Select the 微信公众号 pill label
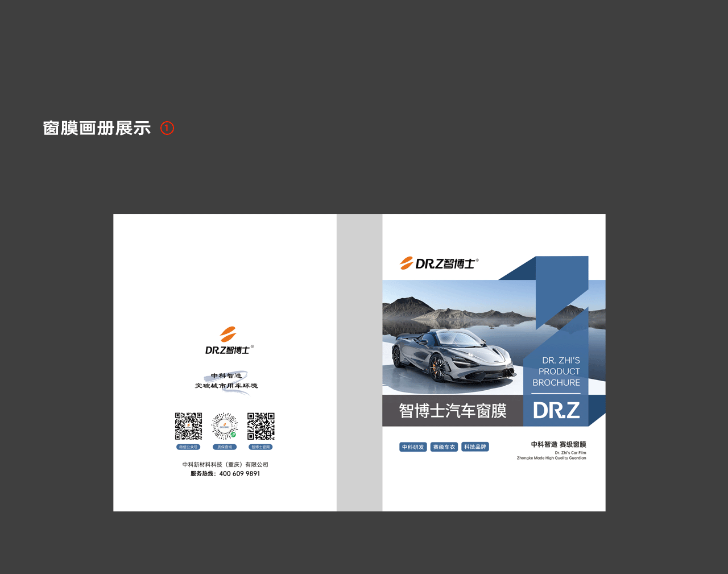Image resolution: width=728 pixels, height=574 pixels. coord(188,447)
